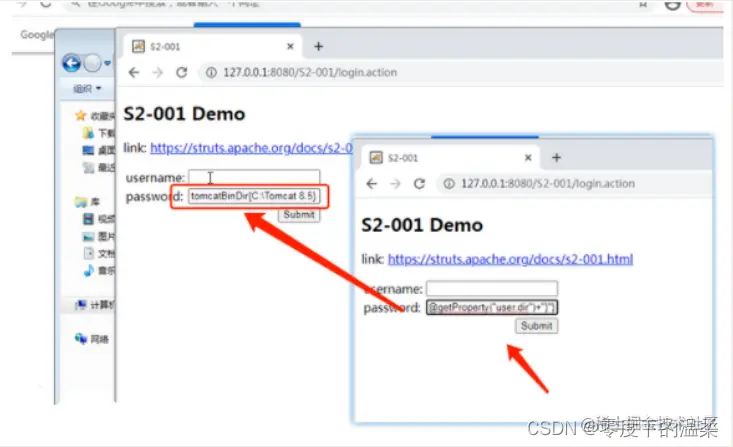
Task: Open Desktop item in Explorer sidebar
Action: click(99, 150)
